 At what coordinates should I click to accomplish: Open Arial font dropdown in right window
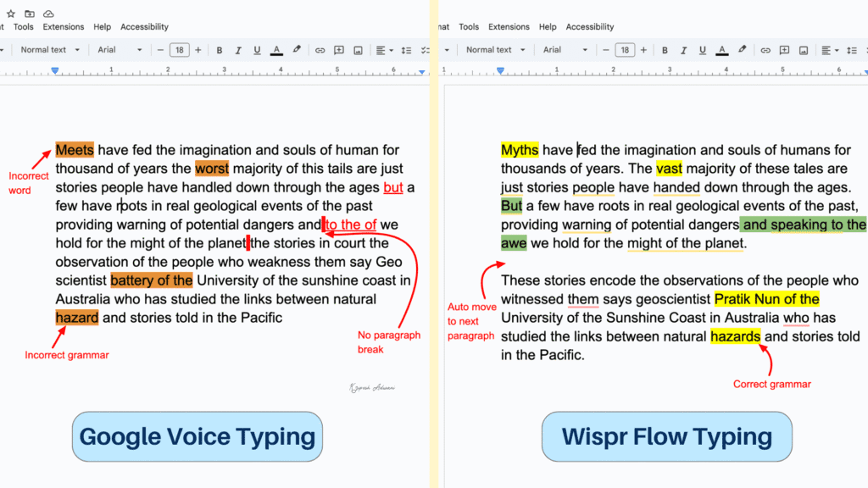tap(565, 50)
